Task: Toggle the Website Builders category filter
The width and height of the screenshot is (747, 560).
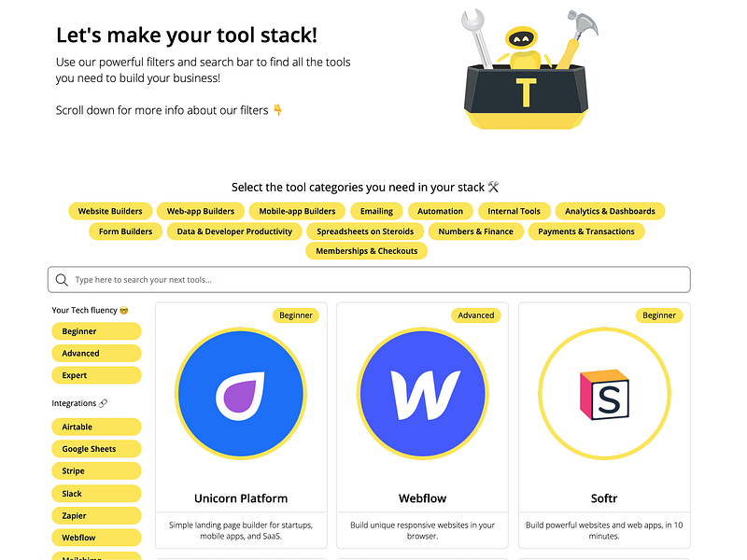Action: pos(110,211)
